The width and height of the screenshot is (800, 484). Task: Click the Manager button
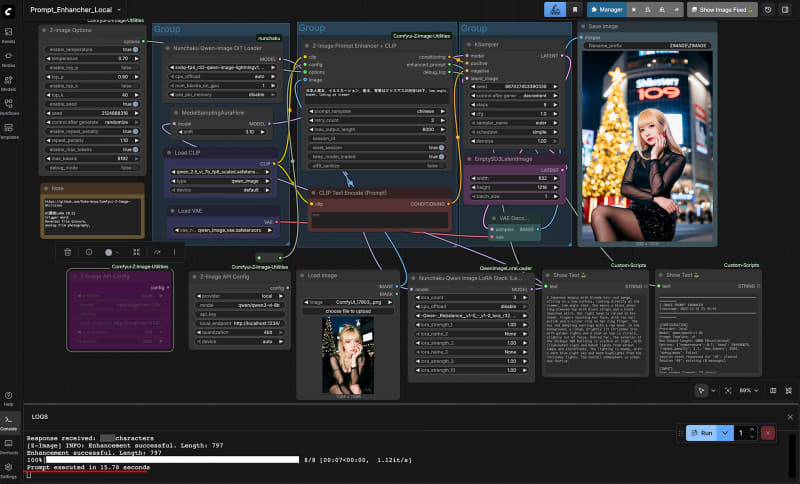point(607,10)
